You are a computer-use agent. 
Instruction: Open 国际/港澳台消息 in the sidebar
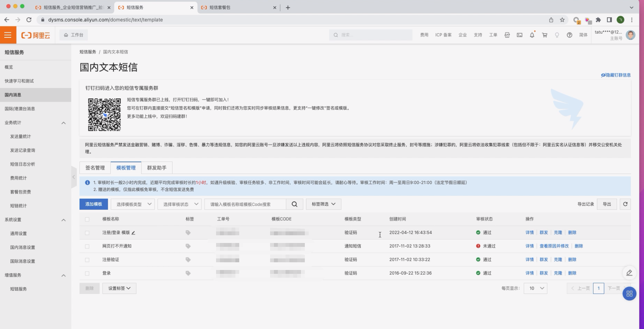pos(20,109)
